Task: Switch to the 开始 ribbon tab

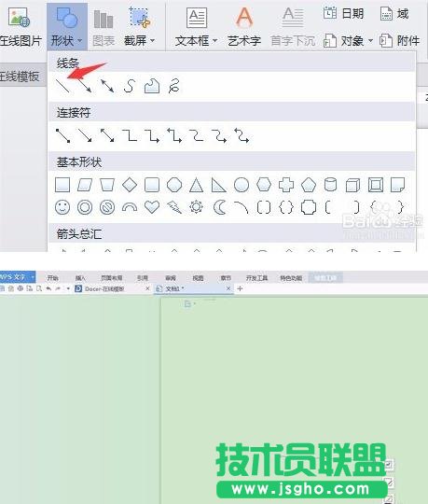Action: pos(52,278)
